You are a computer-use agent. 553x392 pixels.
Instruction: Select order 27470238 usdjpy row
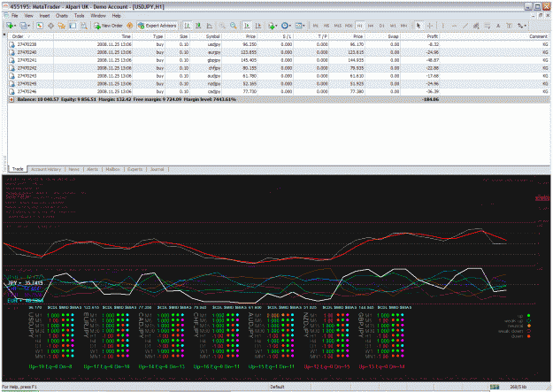(x=279, y=44)
